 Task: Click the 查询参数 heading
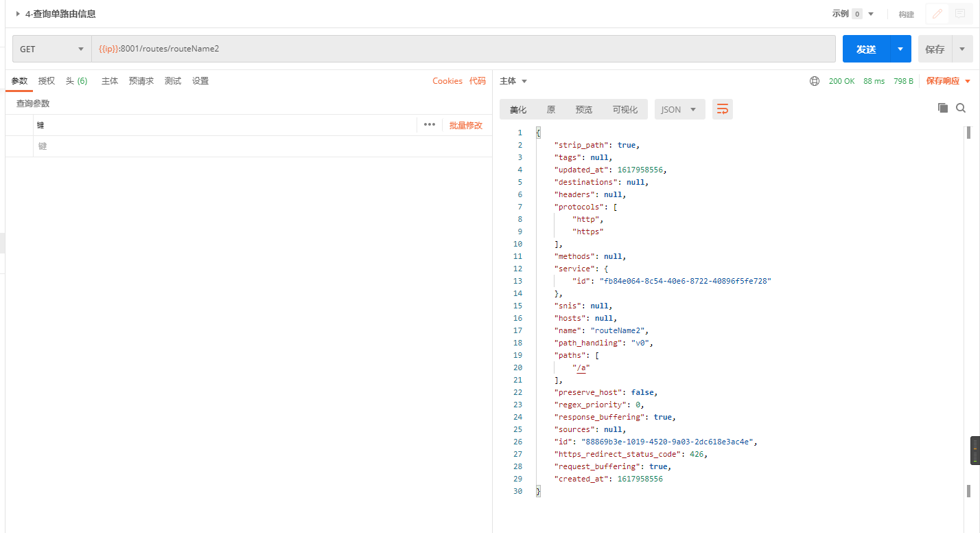coord(33,104)
